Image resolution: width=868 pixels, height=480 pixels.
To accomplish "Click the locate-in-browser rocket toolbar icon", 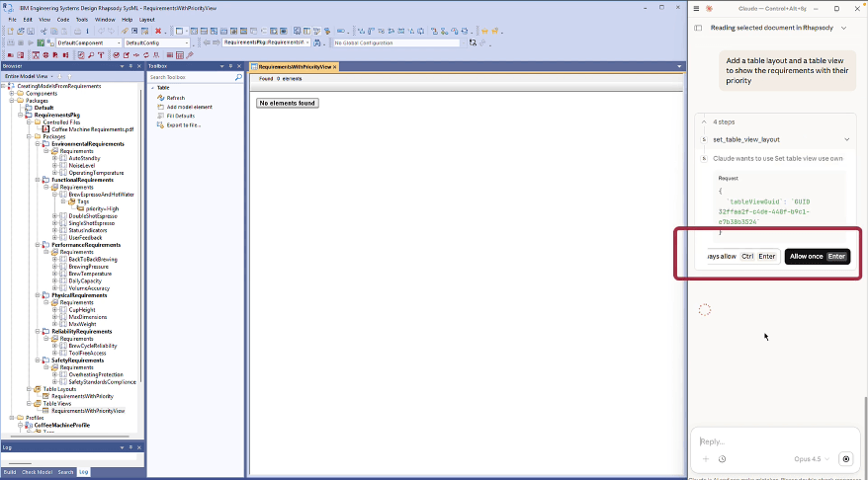I will point(125,31).
